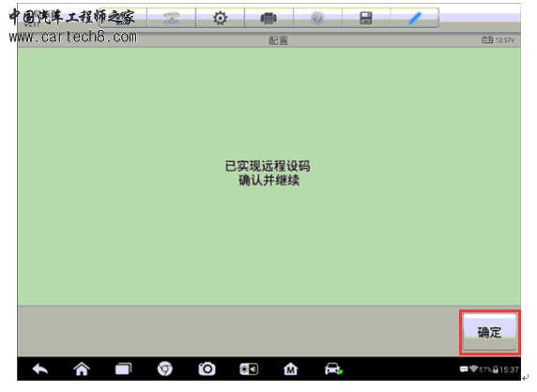This screenshot has width=537, height=392.
Task: Open the Wi-Fi status tray icon
Action: [474, 369]
